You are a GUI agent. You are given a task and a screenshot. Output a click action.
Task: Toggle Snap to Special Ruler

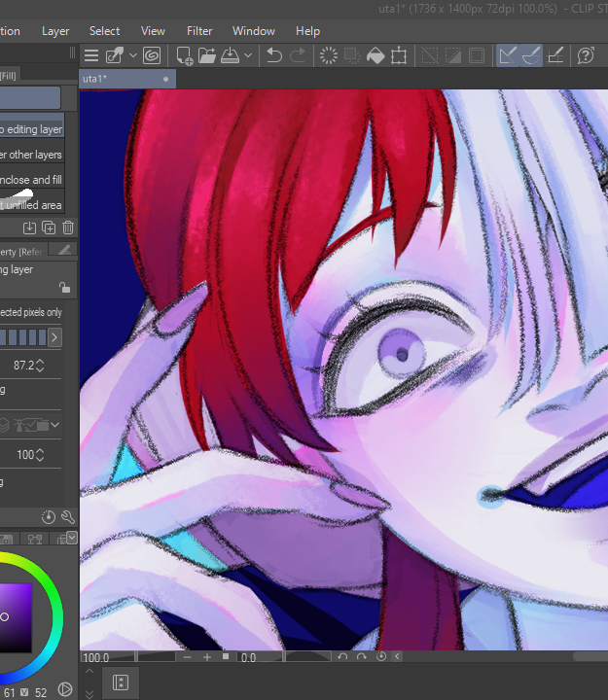coord(531,55)
